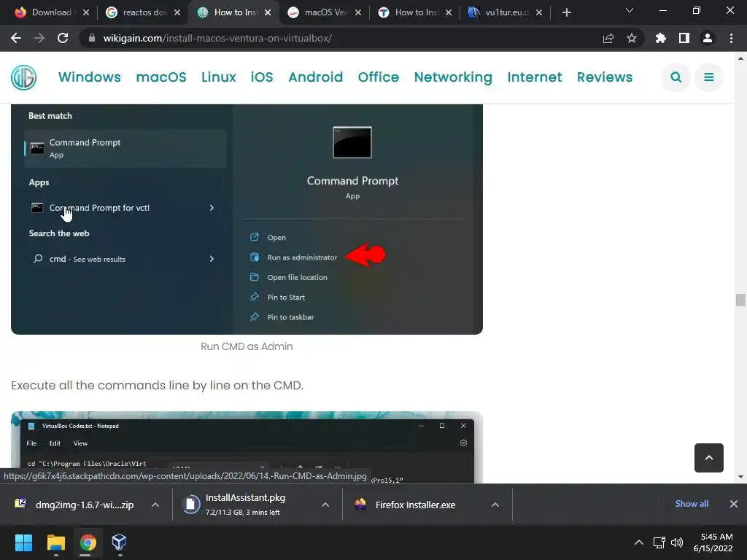This screenshot has height=560, width=747.
Task: Click the share page icon in address bar
Action: [x=608, y=38]
